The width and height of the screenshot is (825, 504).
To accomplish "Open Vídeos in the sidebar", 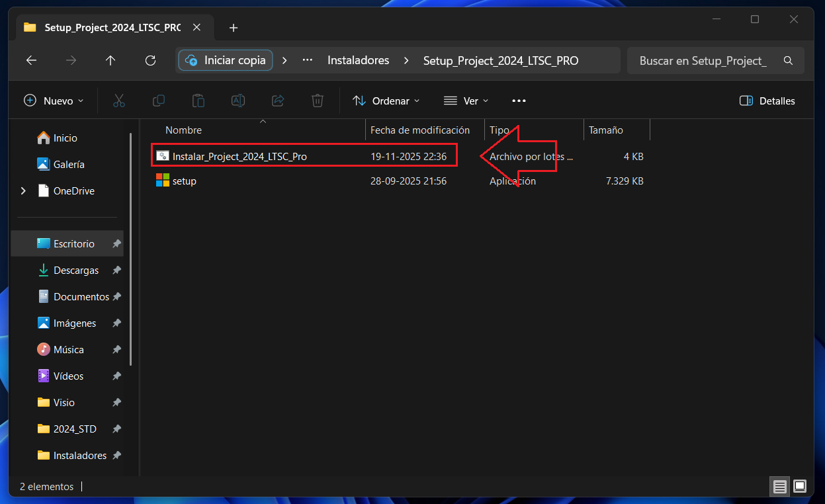I will point(67,376).
